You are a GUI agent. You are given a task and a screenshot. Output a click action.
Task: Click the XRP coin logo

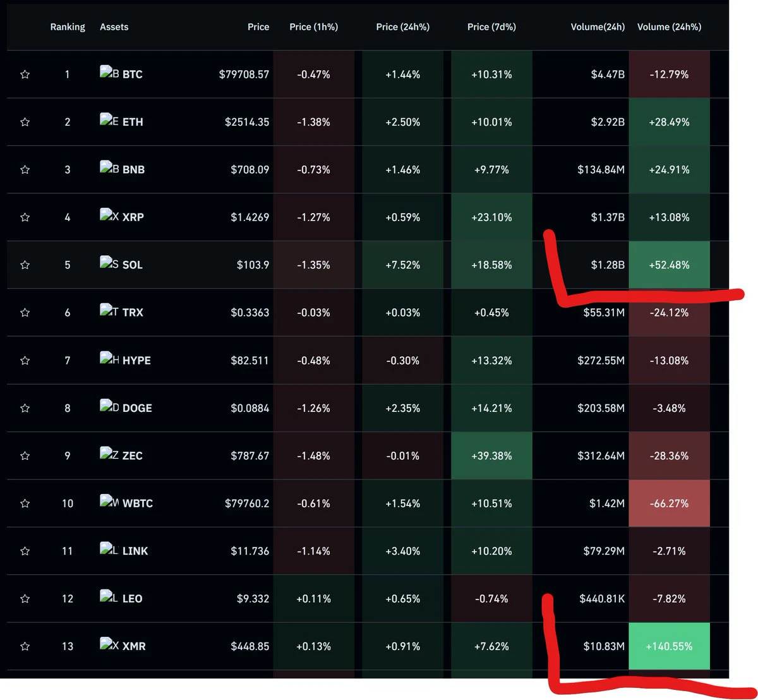pyautogui.click(x=109, y=215)
